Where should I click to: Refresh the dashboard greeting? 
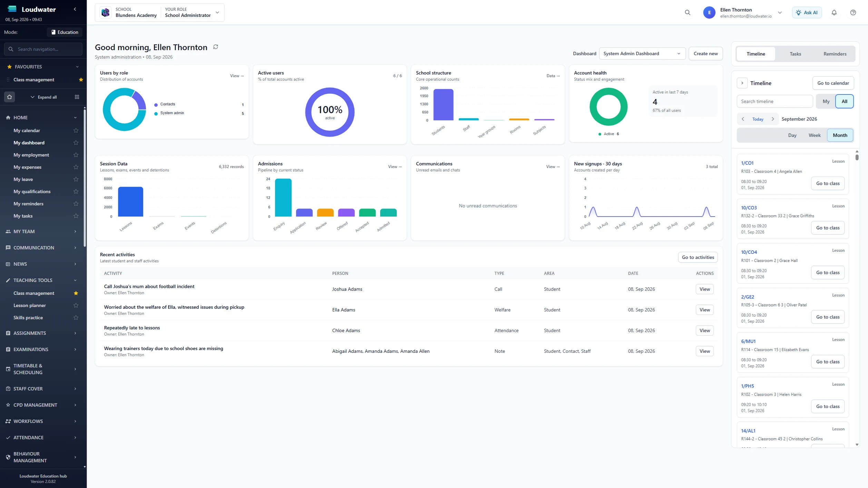point(216,47)
